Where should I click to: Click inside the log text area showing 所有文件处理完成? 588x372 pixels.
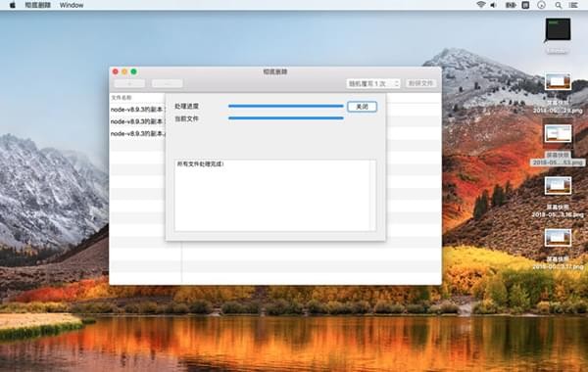pos(274,195)
